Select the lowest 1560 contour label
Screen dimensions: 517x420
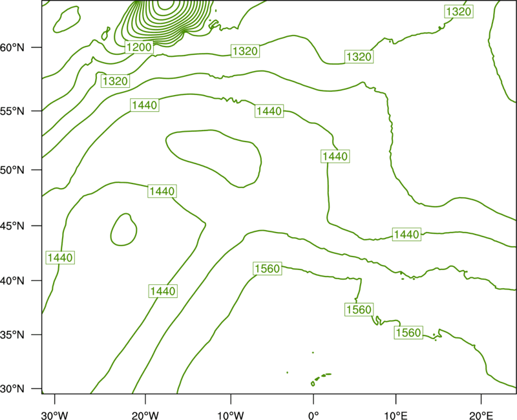(408, 333)
